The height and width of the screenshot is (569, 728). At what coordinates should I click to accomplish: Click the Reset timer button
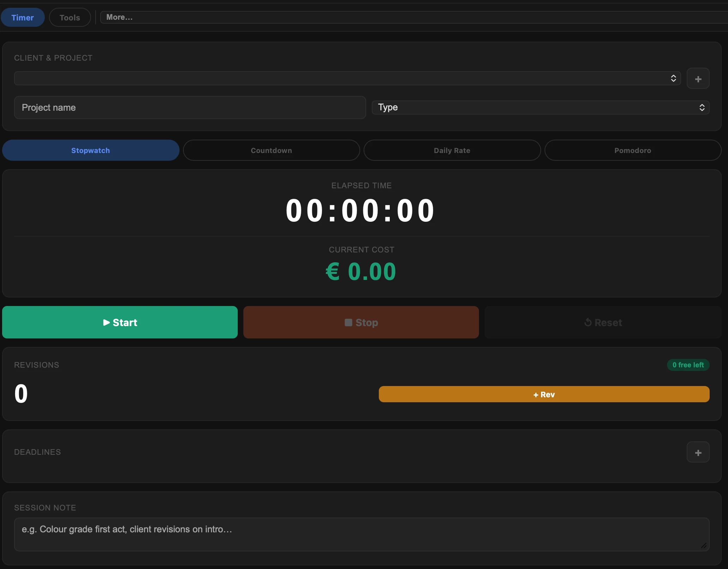[x=603, y=323]
